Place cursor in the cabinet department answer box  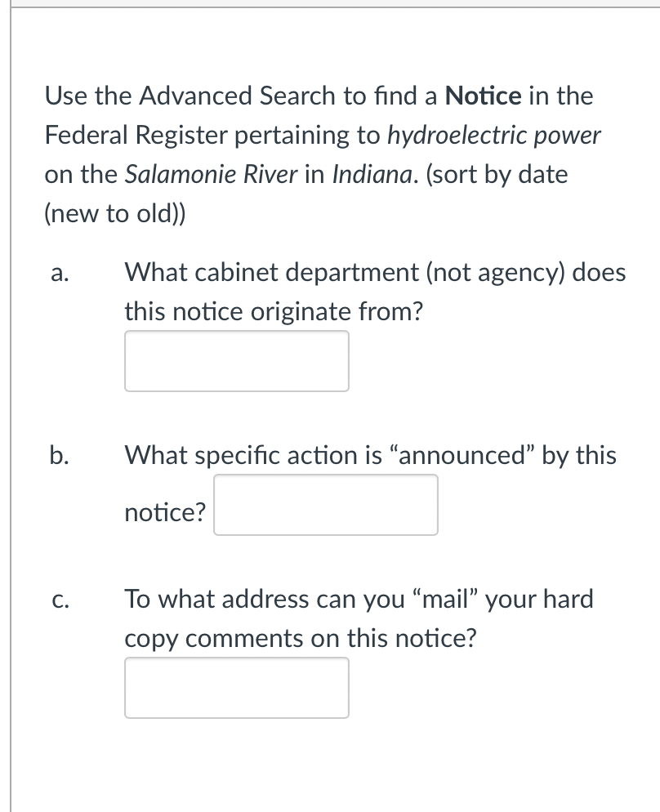[236, 360]
